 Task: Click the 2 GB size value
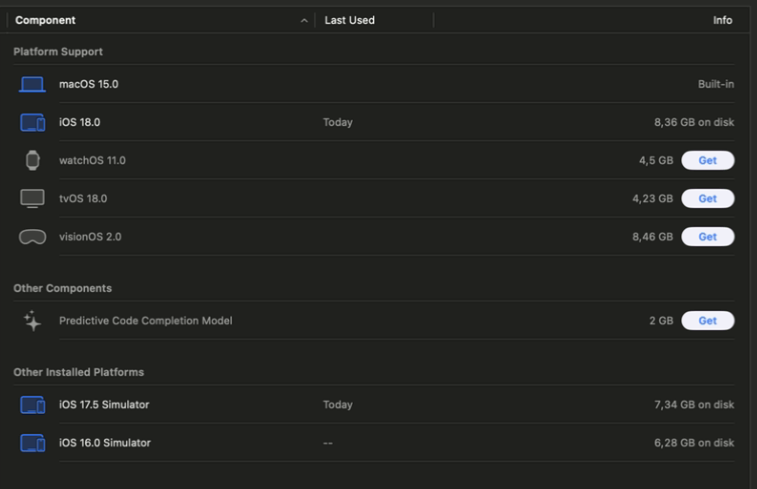661,321
